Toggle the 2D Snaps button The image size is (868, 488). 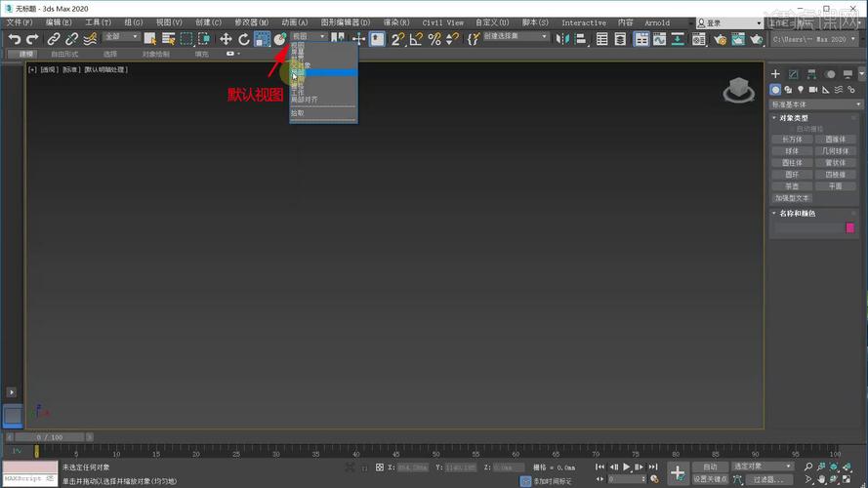tap(397, 39)
